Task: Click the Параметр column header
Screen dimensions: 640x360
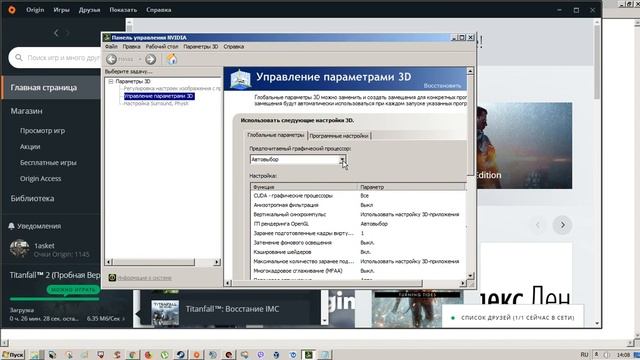Action: pos(411,187)
